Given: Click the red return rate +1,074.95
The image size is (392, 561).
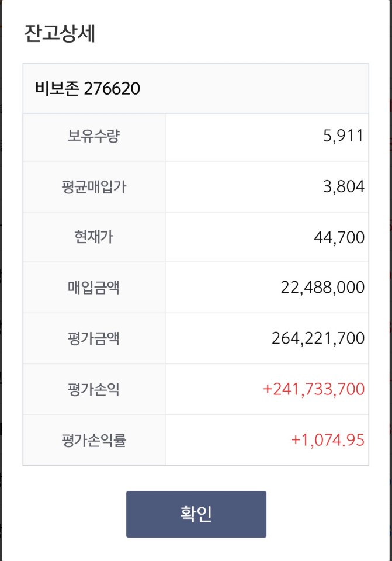Looking at the screenshot, I should click(x=328, y=440).
